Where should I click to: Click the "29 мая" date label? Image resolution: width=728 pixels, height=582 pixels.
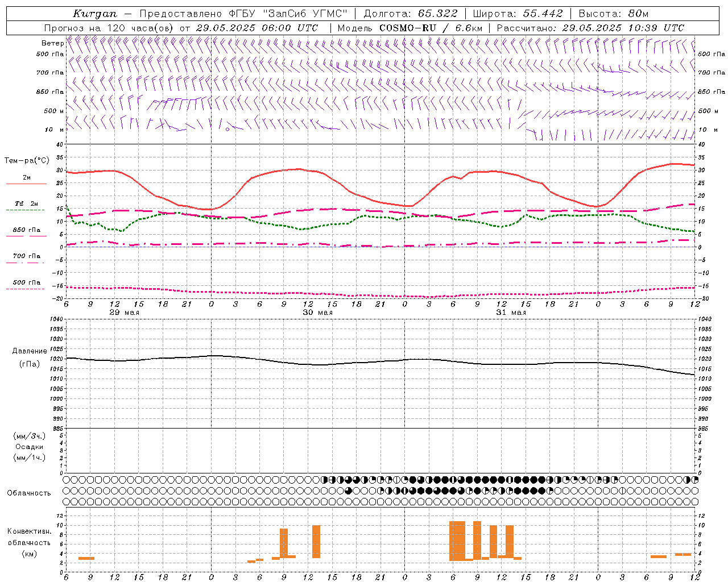point(125,313)
